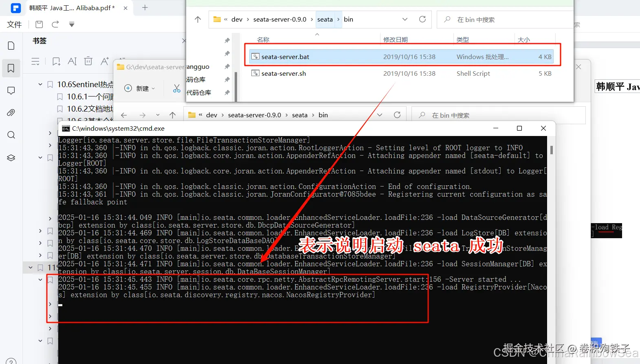Click the save icon beside 文件
Viewport: 640px width, 364px height.
39,24
